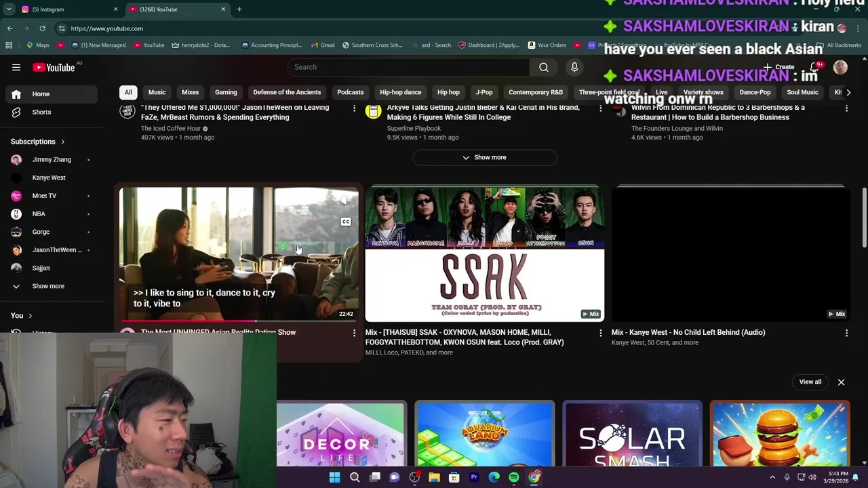Open File Explorer from the taskbar
Screen dimensions: 868x488
point(434,477)
